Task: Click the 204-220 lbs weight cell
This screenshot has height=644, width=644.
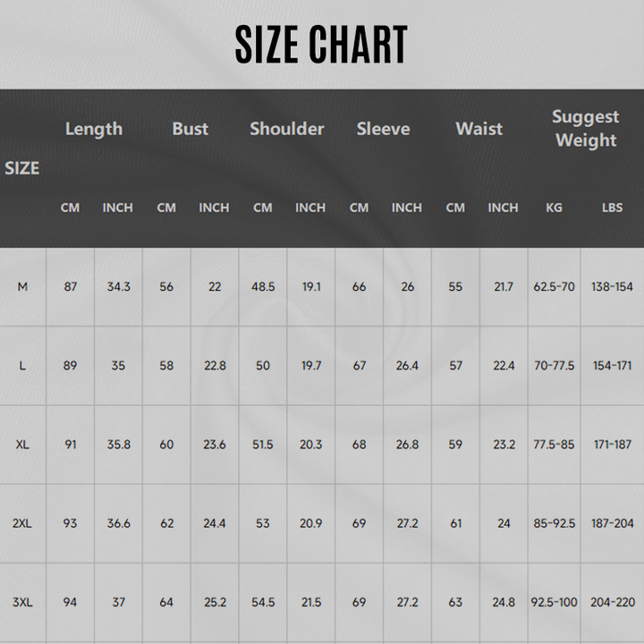Action: (612, 602)
